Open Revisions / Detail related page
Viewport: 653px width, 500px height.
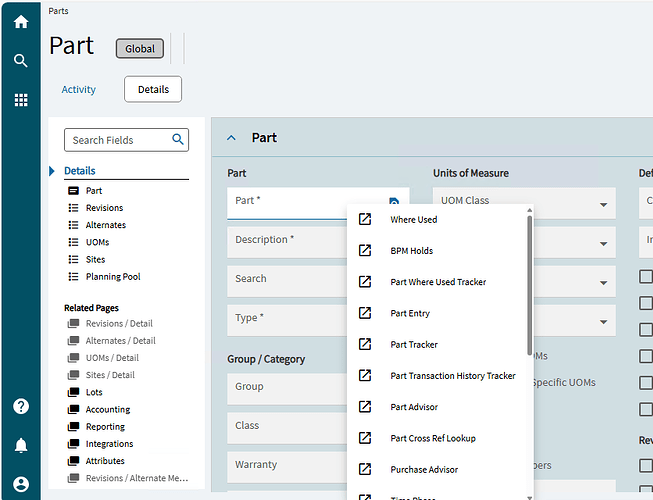point(119,323)
